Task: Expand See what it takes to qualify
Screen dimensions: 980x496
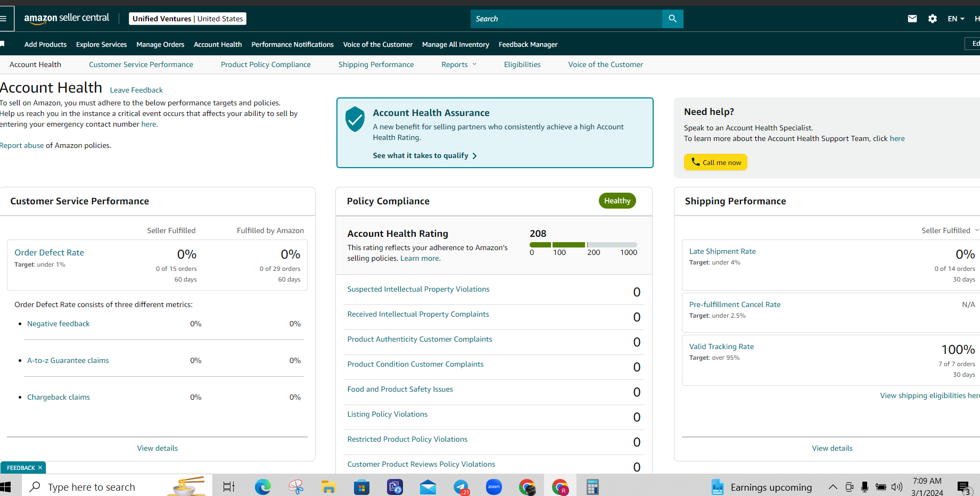Action: coord(425,155)
